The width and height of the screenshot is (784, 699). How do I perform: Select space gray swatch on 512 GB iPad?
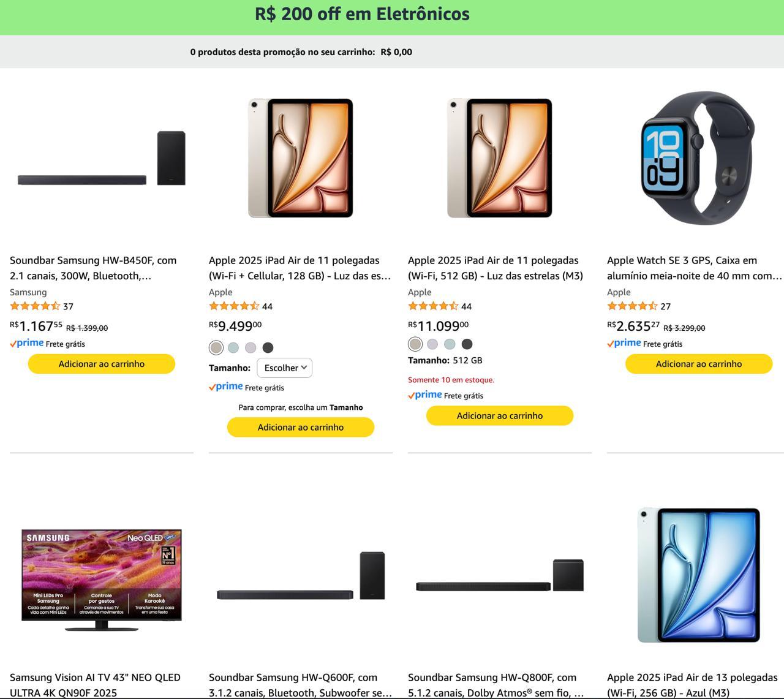467,344
